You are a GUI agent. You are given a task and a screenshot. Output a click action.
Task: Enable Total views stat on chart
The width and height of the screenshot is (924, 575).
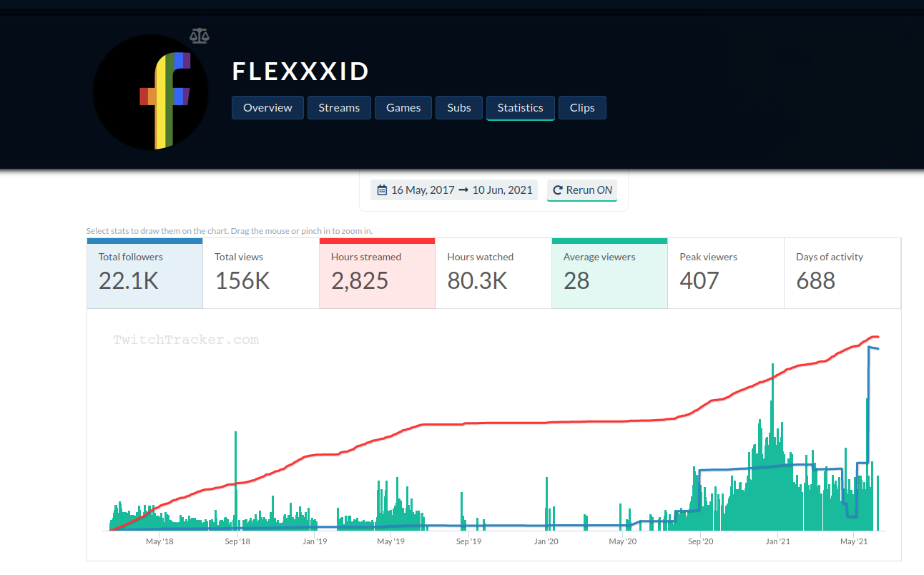pyautogui.click(x=261, y=274)
